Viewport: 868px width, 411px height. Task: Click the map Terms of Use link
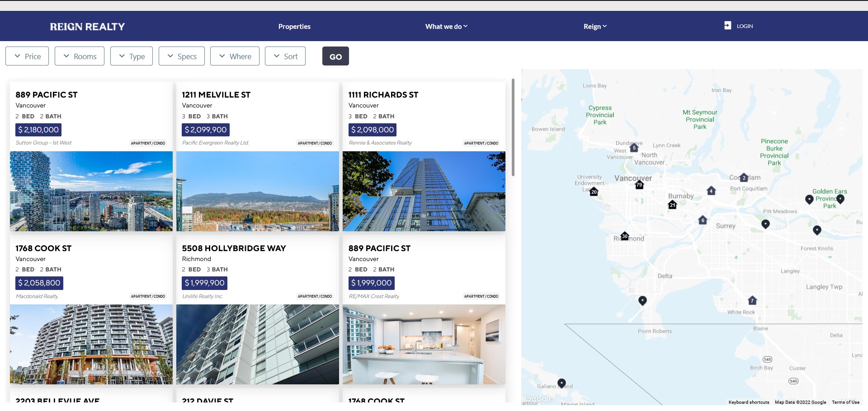(x=845, y=402)
